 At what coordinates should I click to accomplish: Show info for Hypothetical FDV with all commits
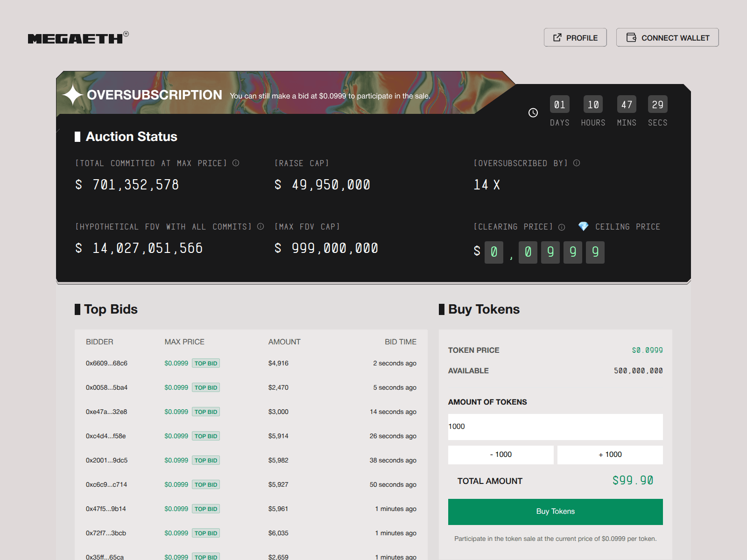[x=261, y=226]
